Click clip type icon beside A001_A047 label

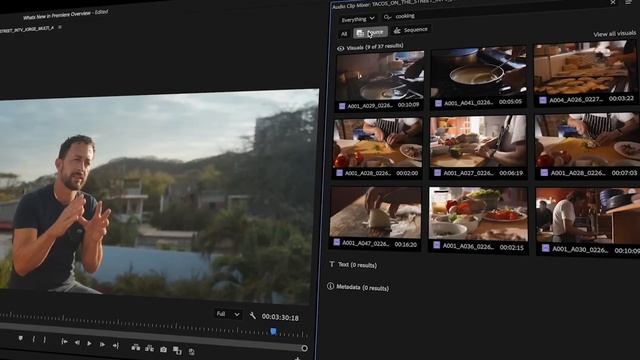(x=337, y=242)
